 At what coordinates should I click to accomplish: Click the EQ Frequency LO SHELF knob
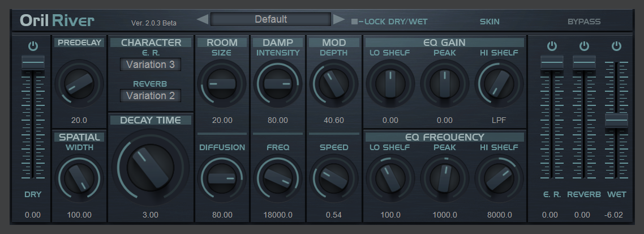390,178
